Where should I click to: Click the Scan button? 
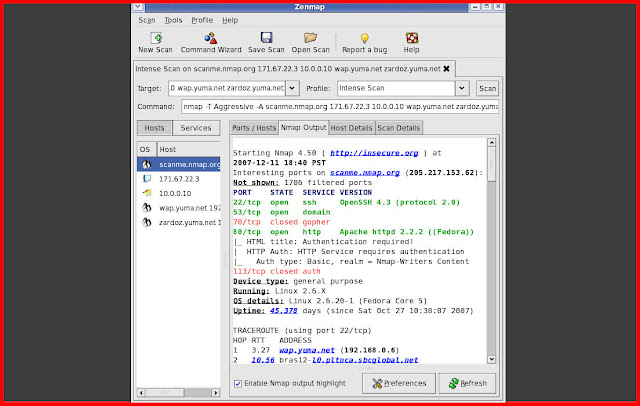click(487, 88)
